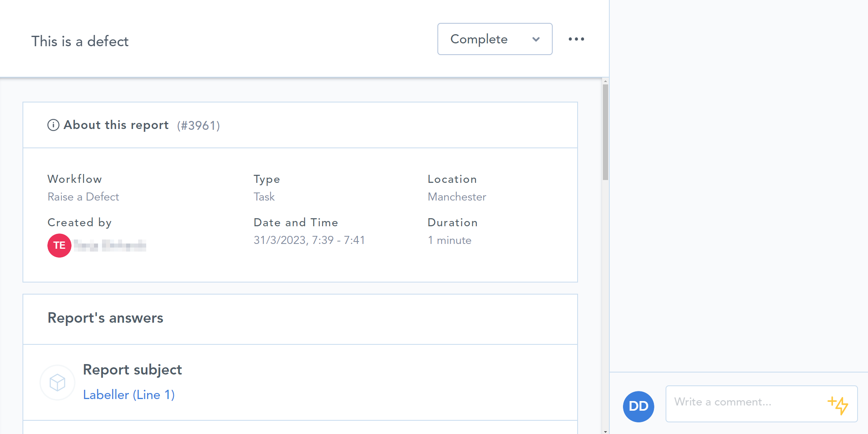The image size is (868, 434).
Task: Click the DD commenter avatar
Action: [x=638, y=406]
